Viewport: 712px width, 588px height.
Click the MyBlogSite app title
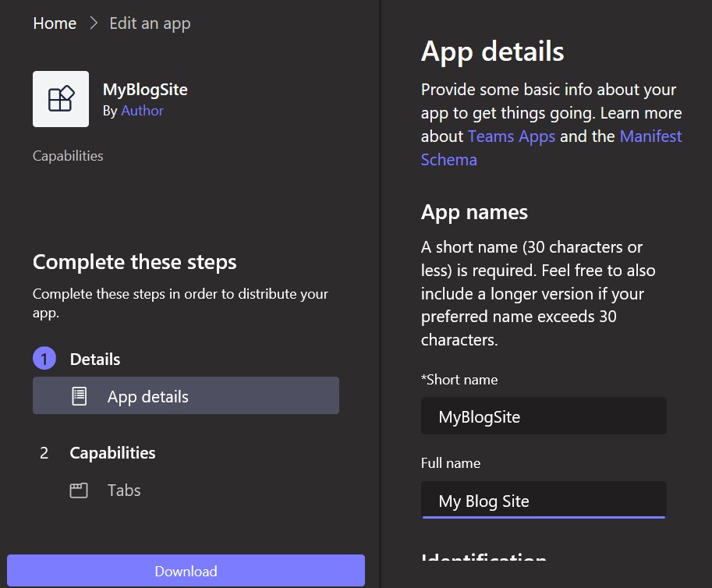145,90
